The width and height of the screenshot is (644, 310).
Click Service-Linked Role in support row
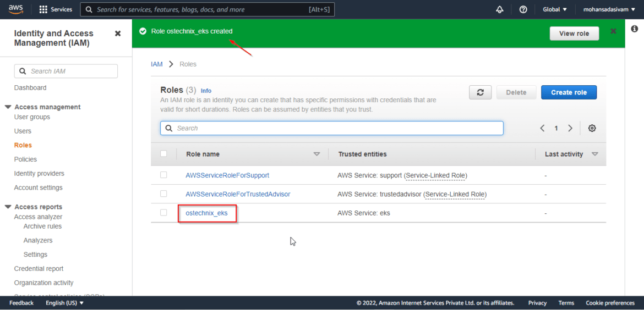(x=436, y=175)
